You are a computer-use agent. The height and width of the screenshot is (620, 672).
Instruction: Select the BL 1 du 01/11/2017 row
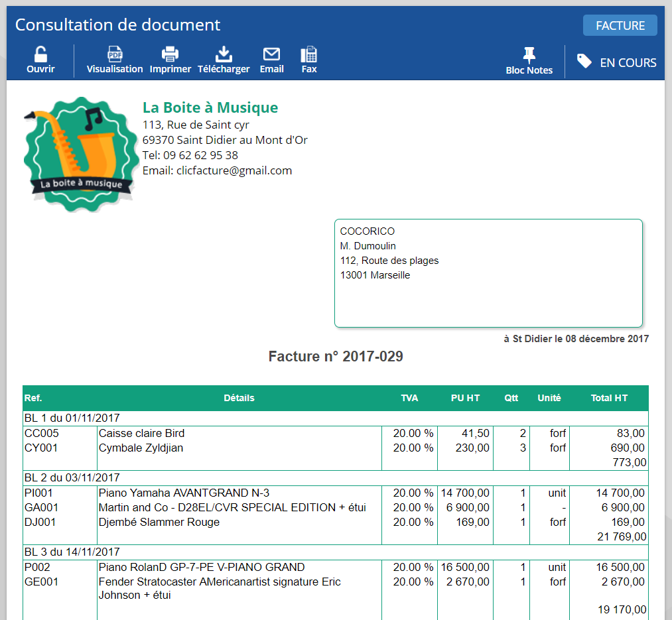point(72,418)
